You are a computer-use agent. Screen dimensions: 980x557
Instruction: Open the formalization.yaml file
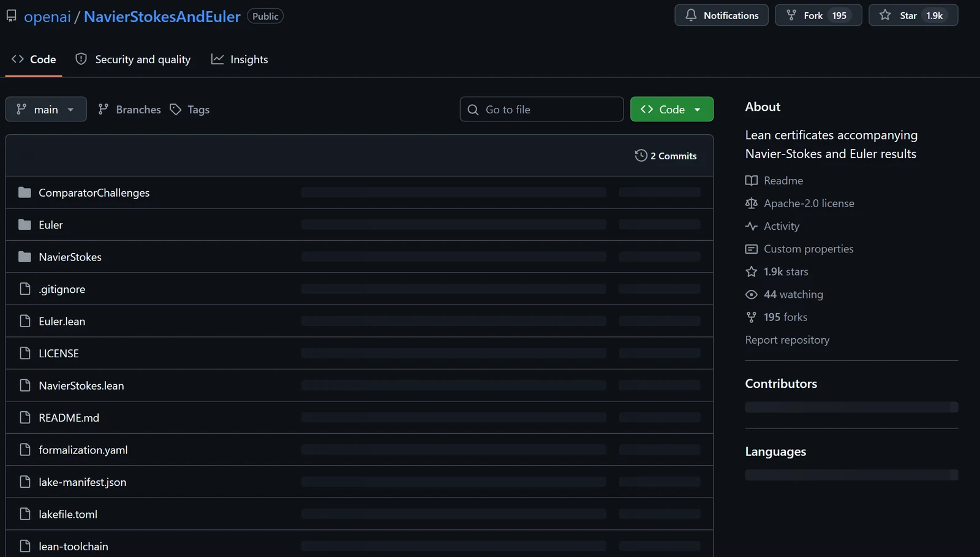[x=83, y=450]
